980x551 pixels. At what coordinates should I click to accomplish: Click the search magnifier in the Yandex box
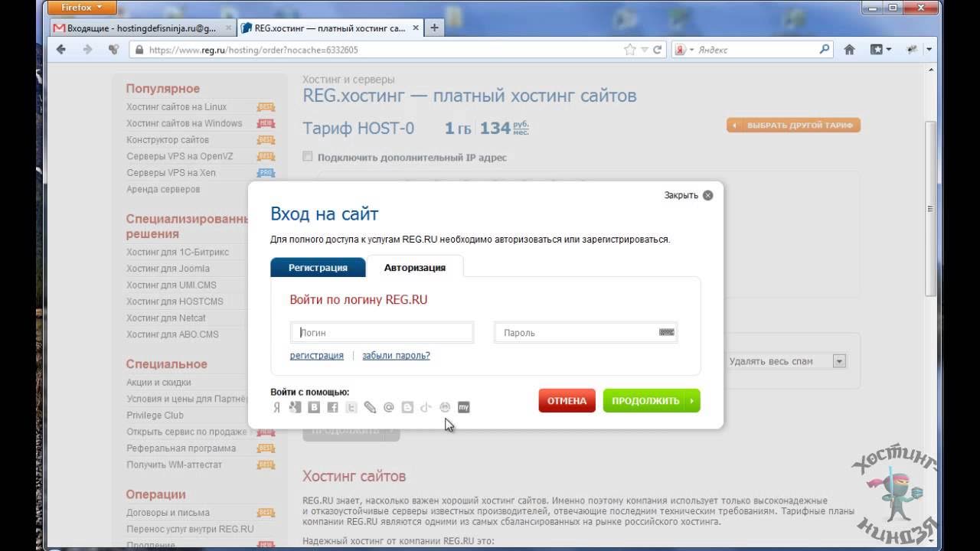click(x=825, y=50)
